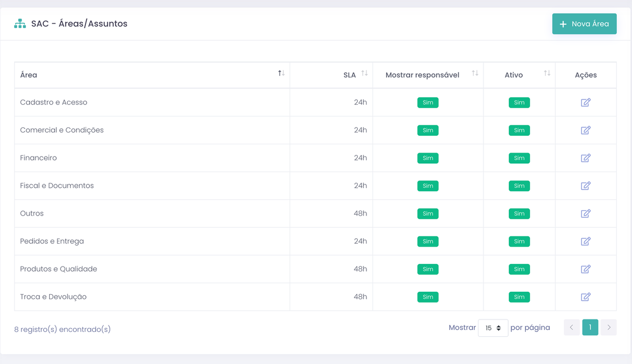Click Mostrar responsável Sim badge for Pedidos e Entrega
This screenshot has width=632, height=364.
(x=428, y=241)
